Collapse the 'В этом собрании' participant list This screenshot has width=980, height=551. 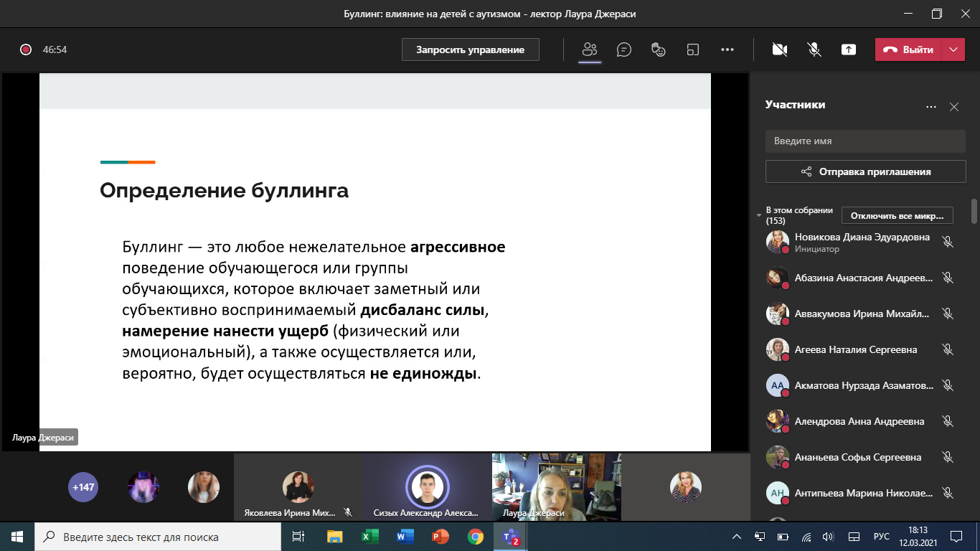(x=759, y=215)
